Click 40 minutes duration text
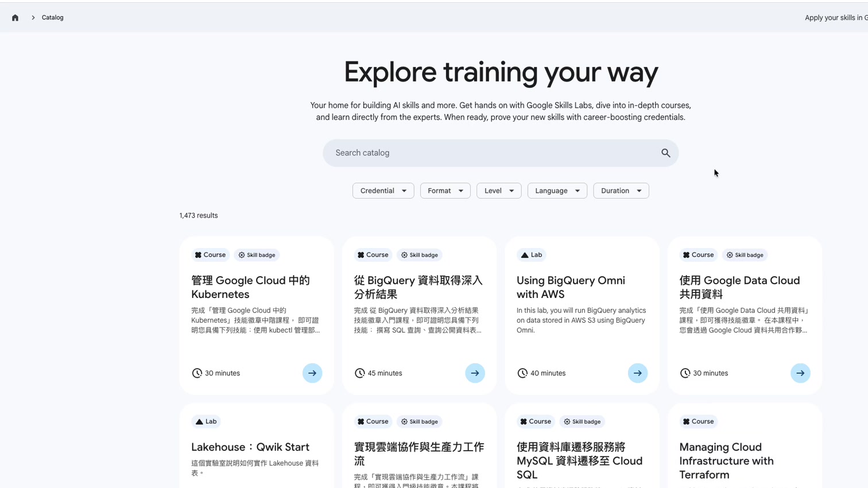 (548, 373)
